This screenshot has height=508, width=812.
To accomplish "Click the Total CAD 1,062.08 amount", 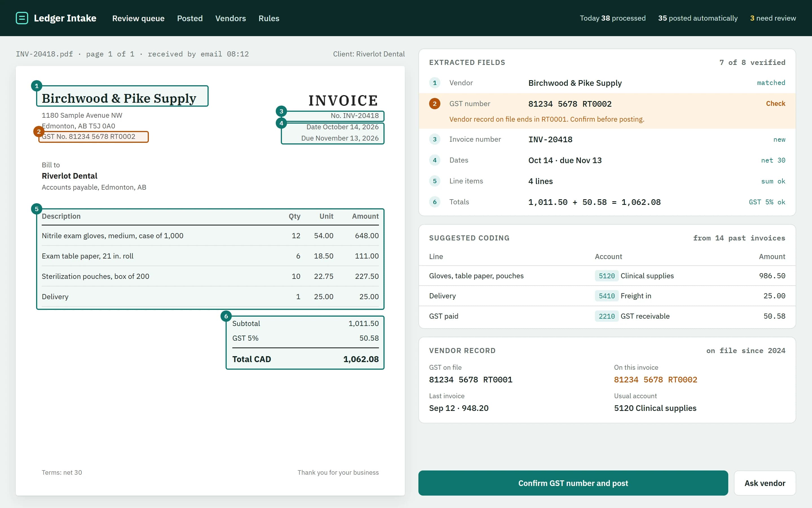I will (x=361, y=359).
